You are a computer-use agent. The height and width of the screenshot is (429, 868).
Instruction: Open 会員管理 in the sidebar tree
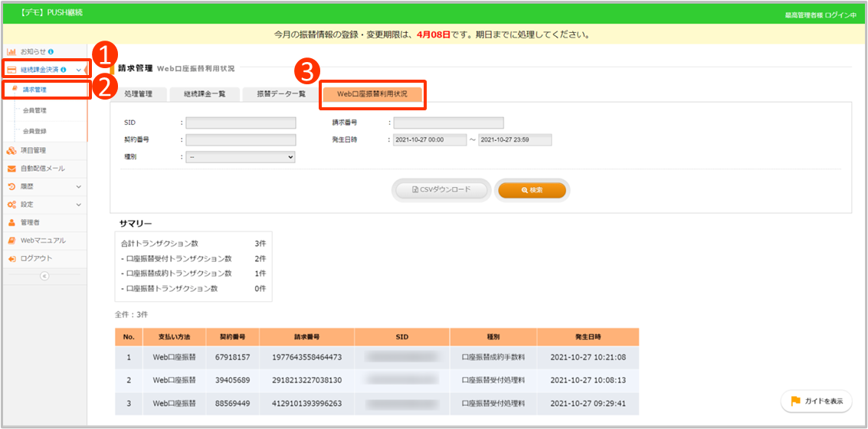tap(35, 110)
